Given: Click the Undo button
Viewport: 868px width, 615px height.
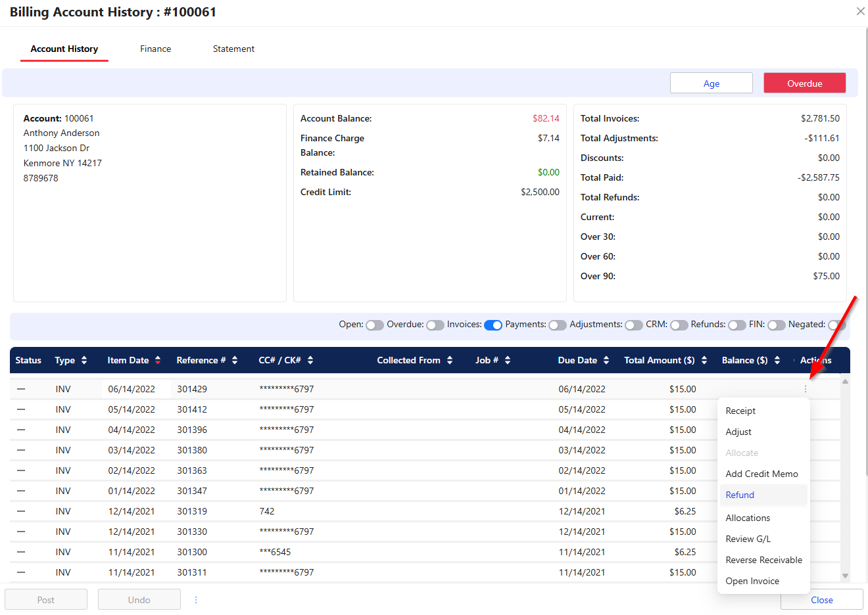Looking at the screenshot, I should point(139,600).
